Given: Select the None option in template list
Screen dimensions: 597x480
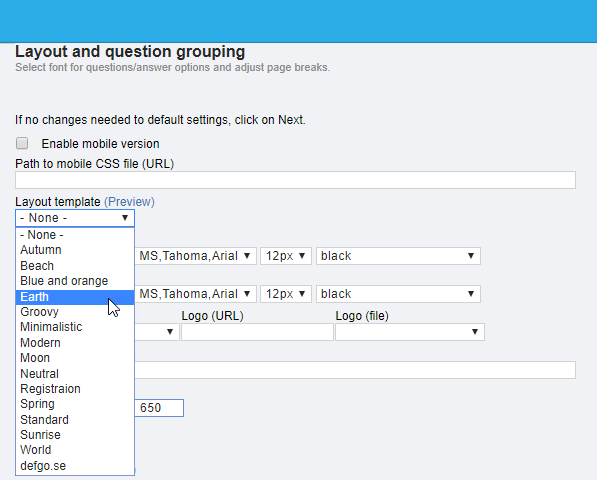Looking at the screenshot, I should (75, 235).
